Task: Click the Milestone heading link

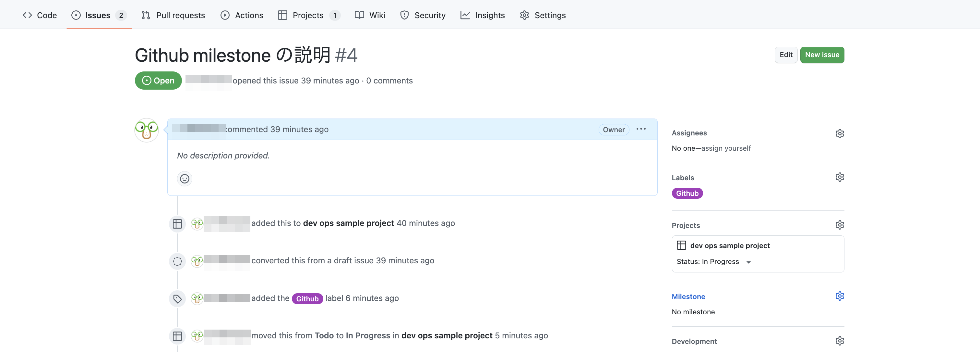Action: coord(688,296)
